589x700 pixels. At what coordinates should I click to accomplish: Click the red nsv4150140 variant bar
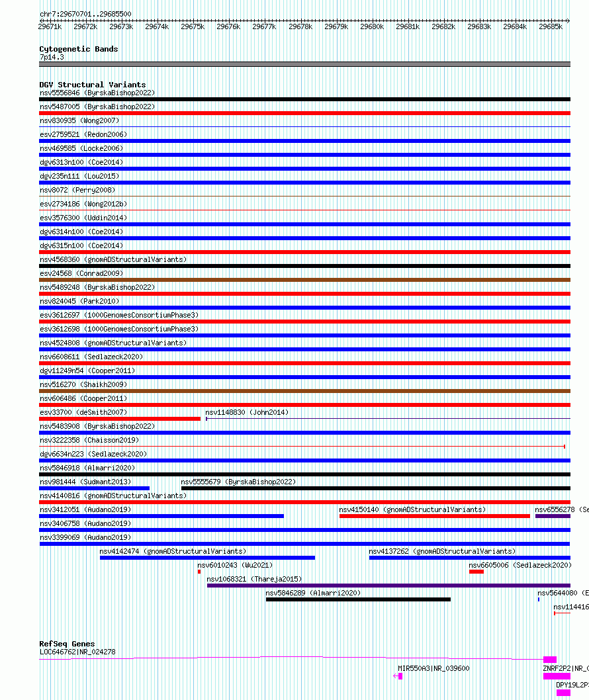[435, 516]
